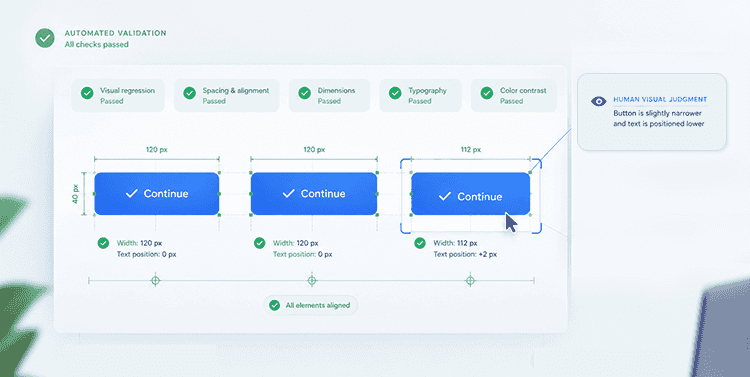The height and width of the screenshot is (377, 750).
Task: Click the eye icon in Human Visual Judgment
Action: tap(598, 101)
